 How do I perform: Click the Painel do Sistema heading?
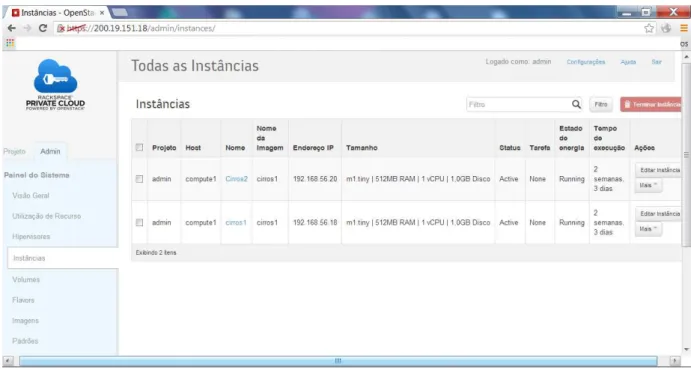tap(37, 175)
